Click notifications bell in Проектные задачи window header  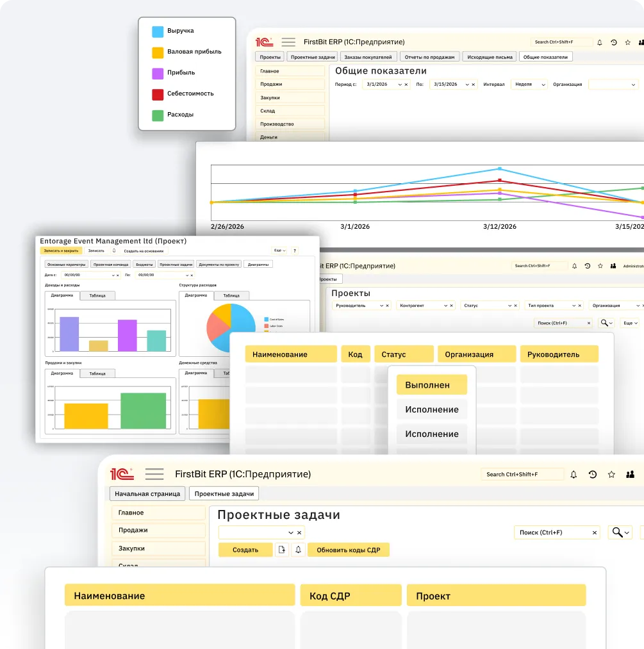[x=574, y=475]
